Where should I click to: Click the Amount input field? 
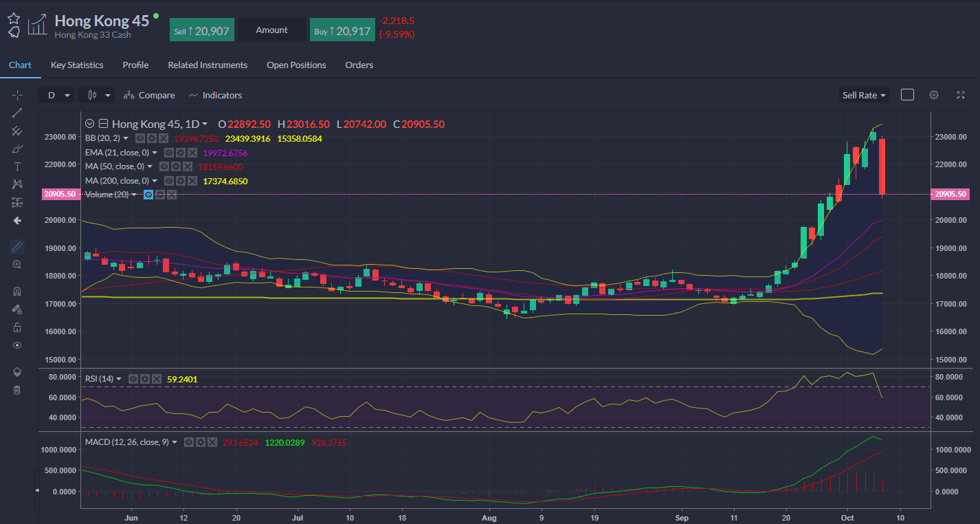(x=272, y=30)
